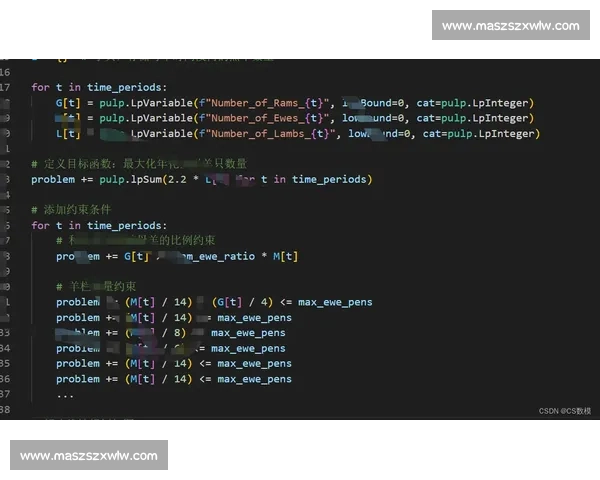600x480 pixels.
Task: Click the second 'for t in time_periods' loop line
Action: point(100,226)
